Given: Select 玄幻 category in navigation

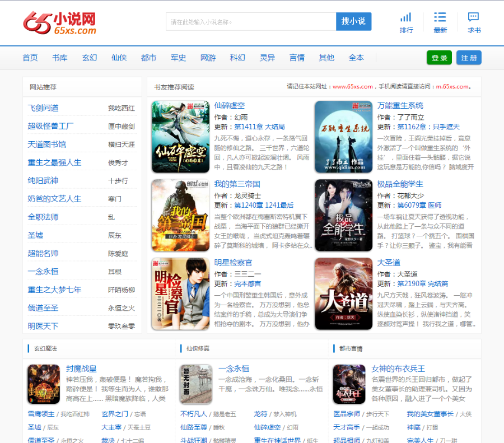Looking at the screenshot, I should click(x=90, y=58).
